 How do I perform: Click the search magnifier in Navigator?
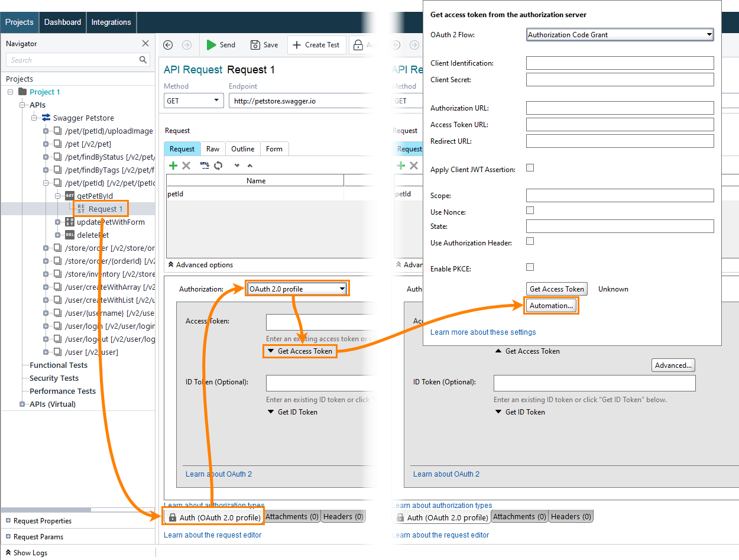point(143,60)
